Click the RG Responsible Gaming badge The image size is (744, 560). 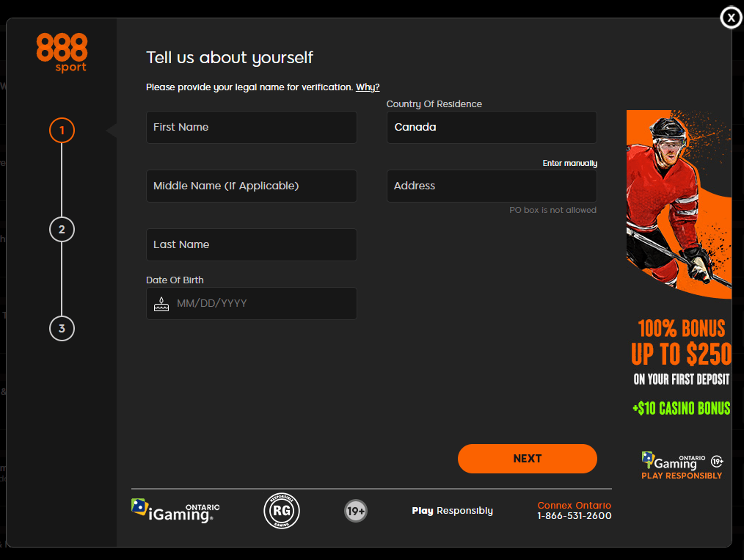point(282,511)
